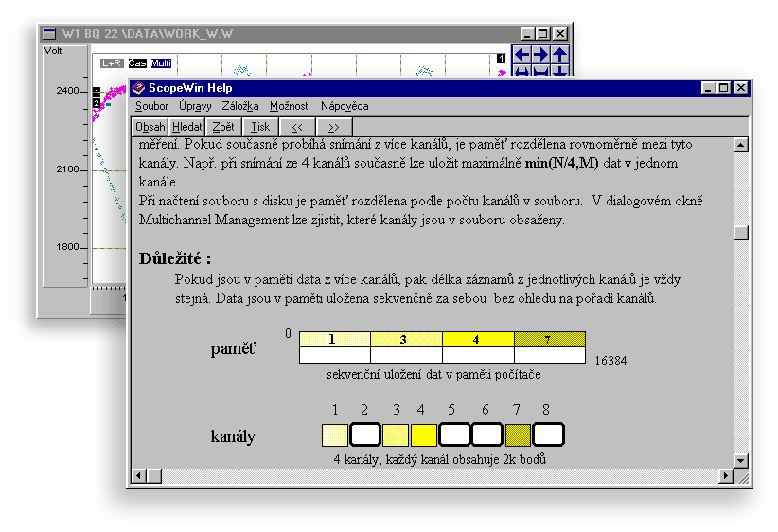This screenshot has height=532, width=778.
Task: Open the Nápověda menu
Action: pyautogui.click(x=345, y=106)
